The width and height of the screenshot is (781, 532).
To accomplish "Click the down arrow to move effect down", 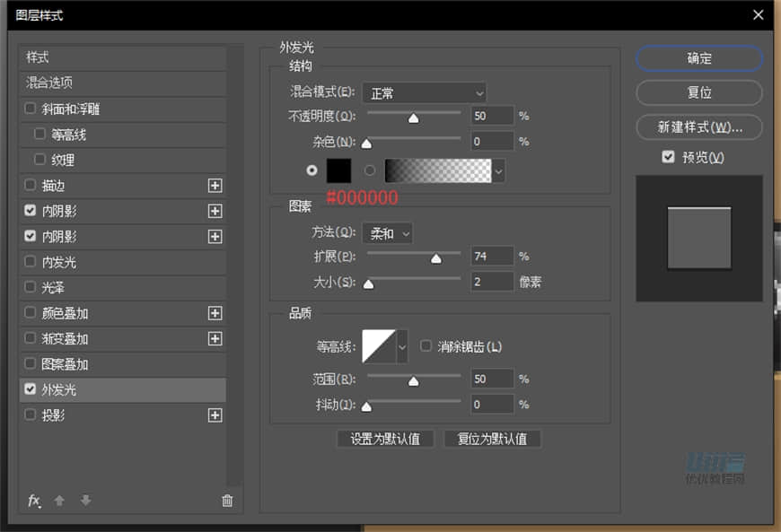I will pyautogui.click(x=84, y=501).
